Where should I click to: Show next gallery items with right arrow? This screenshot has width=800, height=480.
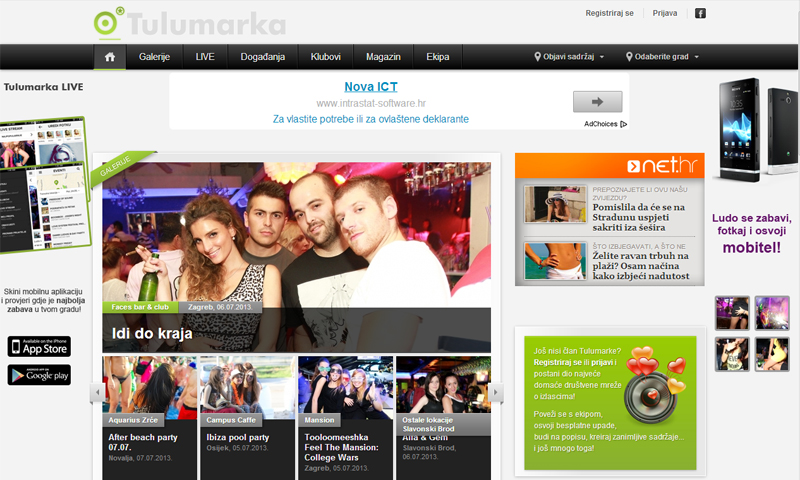495,393
